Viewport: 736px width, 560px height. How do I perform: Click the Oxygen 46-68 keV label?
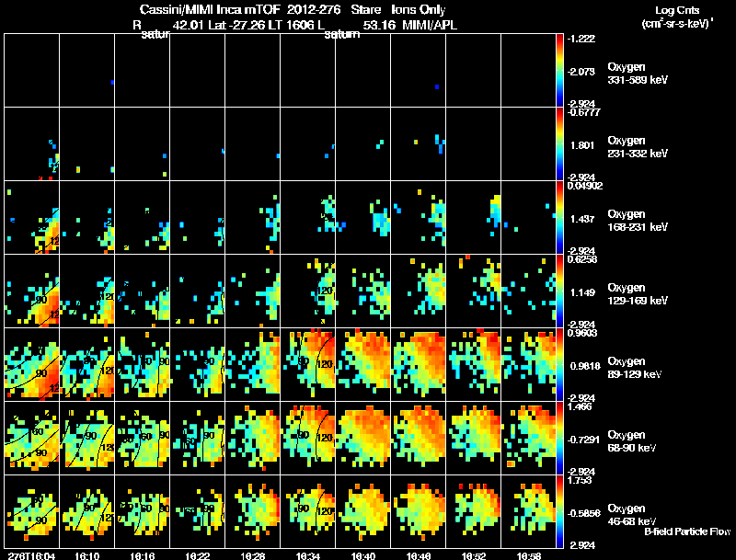(x=632, y=515)
